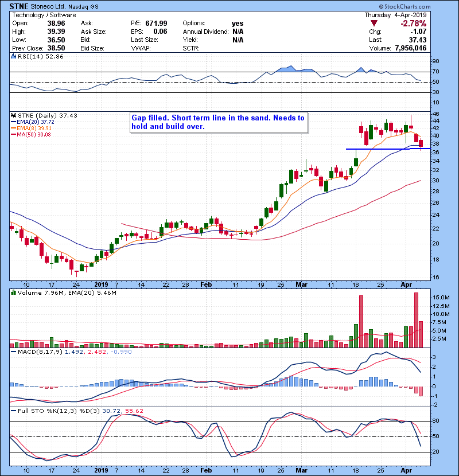Click the EPS value 0.06
The width and height of the screenshot is (459, 476).
pyautogui.click(x=160, y=32)
